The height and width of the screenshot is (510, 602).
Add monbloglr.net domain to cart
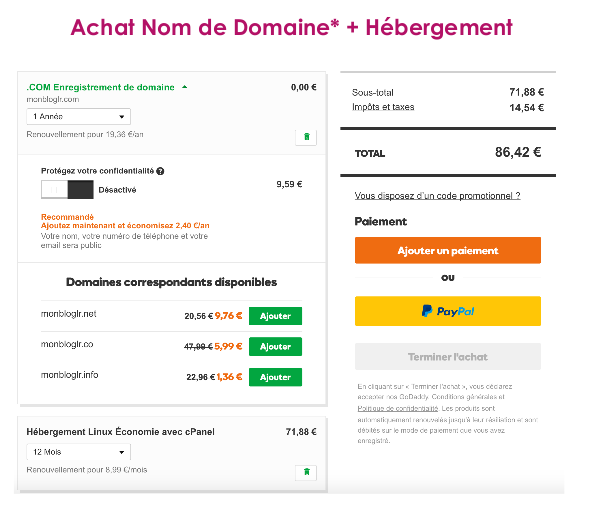pos(275,316)
